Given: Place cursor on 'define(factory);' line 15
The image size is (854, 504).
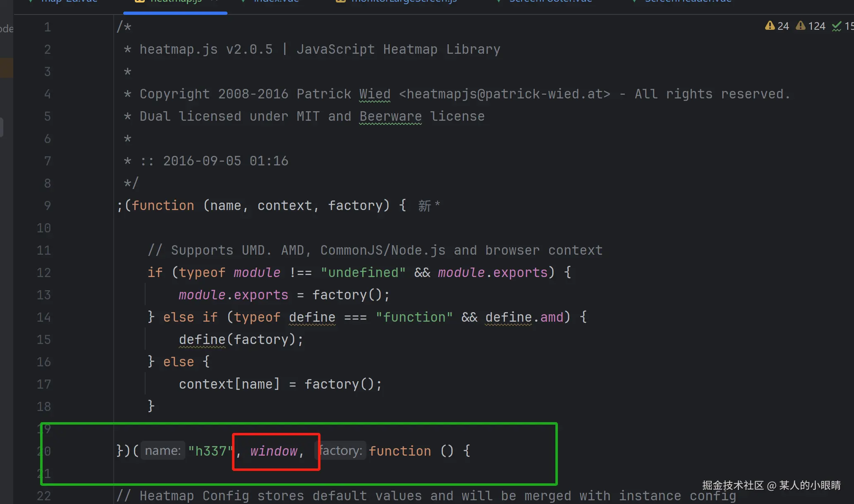Looking at the screenshot, I should (241, 339).
